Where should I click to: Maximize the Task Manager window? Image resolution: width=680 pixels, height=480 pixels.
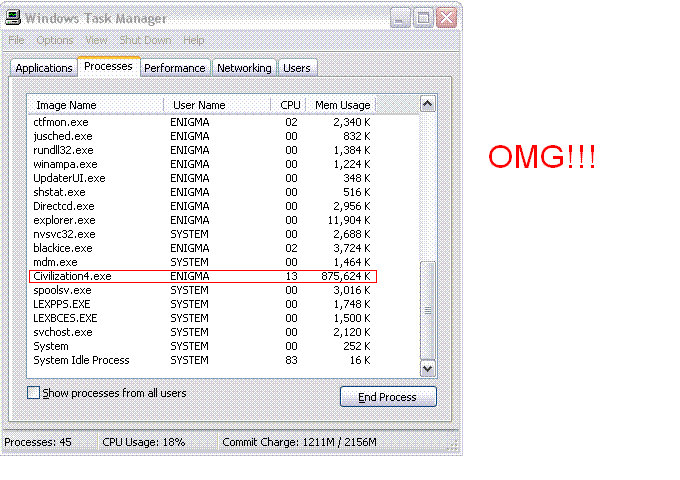pos(423,18)
